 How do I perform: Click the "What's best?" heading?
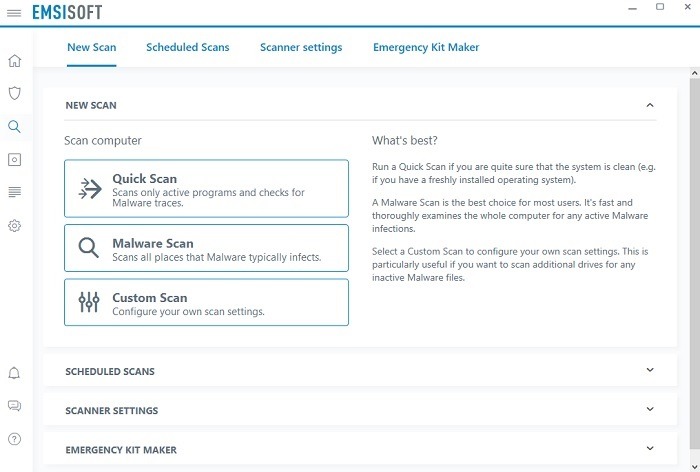[x=404, y=141]
